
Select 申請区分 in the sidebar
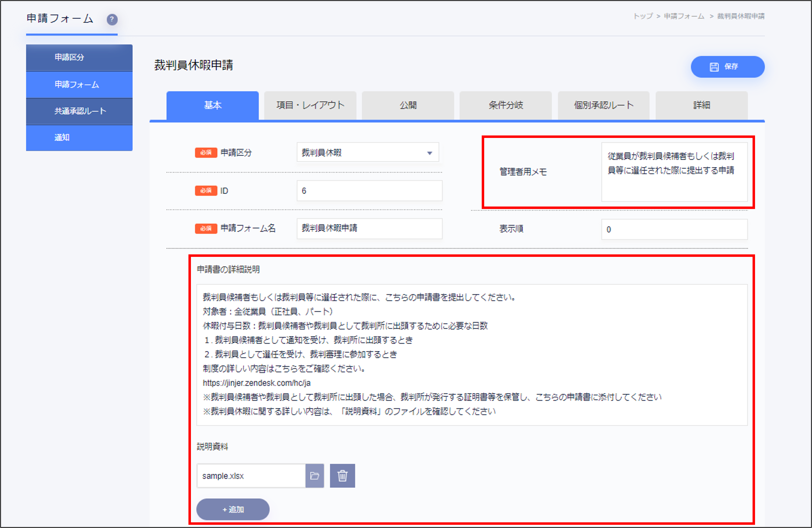tap(79, 57)
